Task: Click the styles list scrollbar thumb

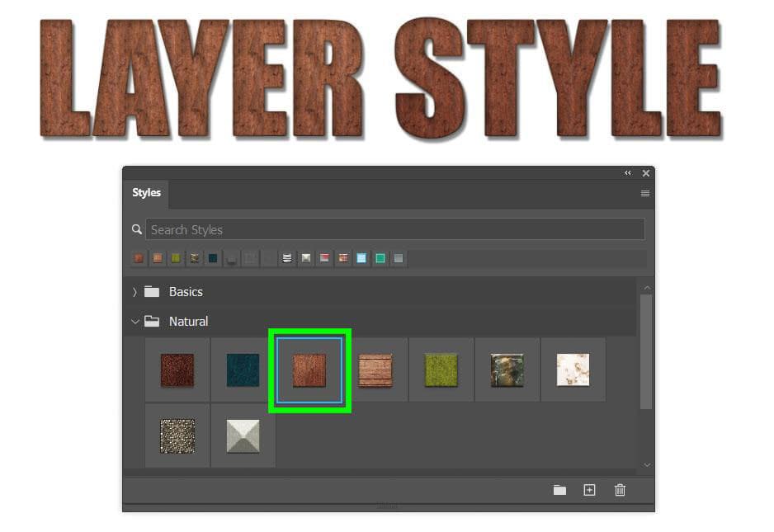Action: coord(645,352)
